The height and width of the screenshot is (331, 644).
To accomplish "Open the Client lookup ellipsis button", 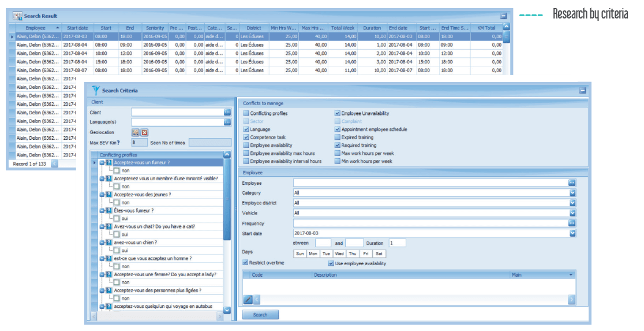I will (227, 112).
